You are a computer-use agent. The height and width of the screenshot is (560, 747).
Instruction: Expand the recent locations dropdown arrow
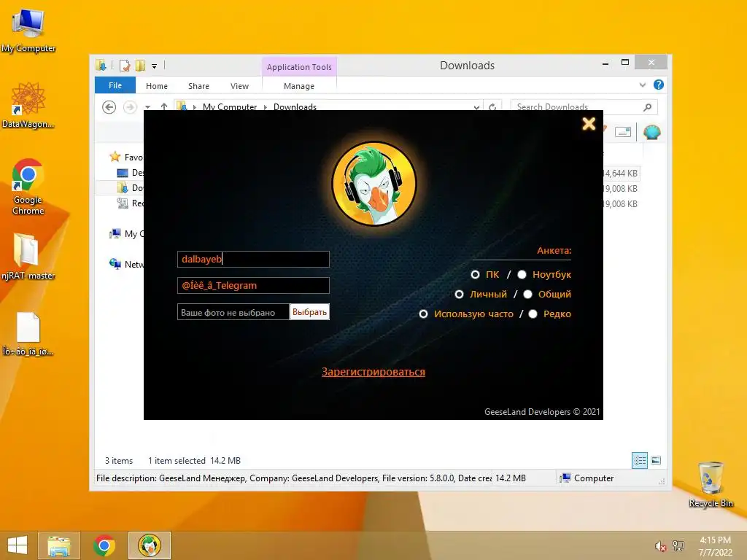(x=147, y=107)
